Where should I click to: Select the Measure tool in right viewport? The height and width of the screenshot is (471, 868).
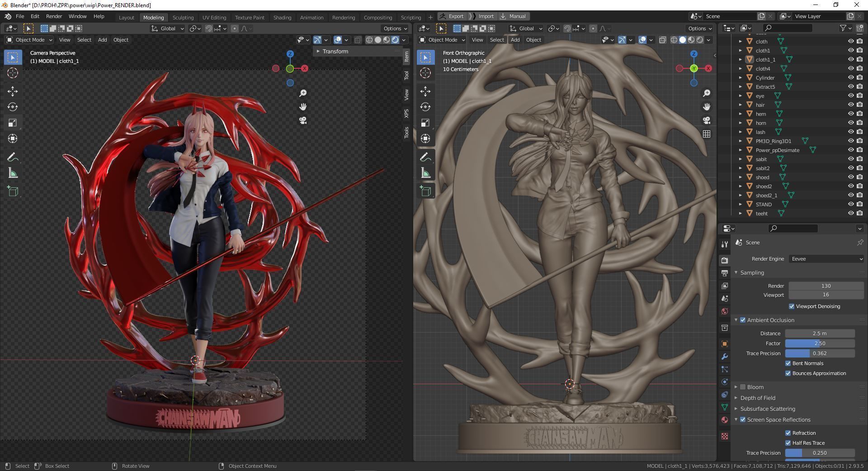(425, 173)
